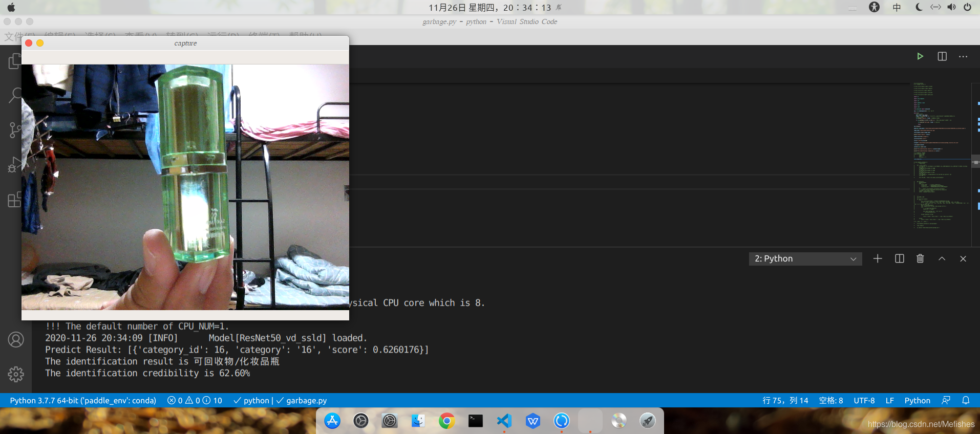Launch App Store from dock
980x434 pixels.
point(332,421)
